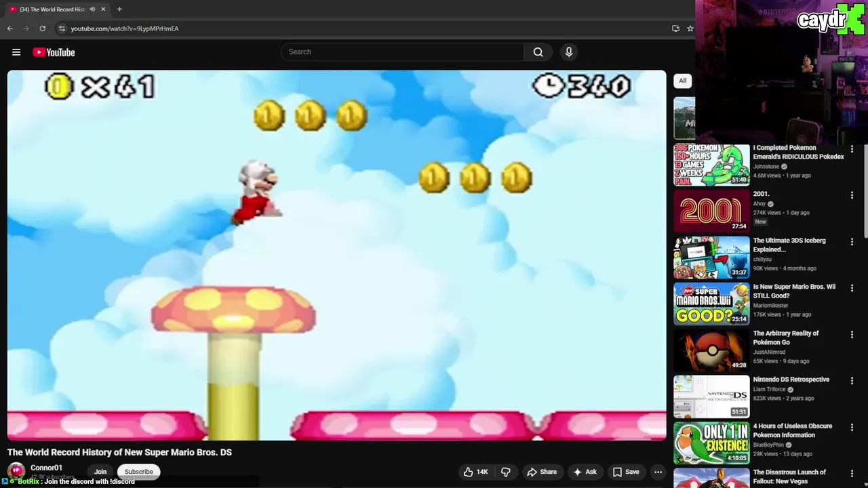This screenshot has width=868, height=488.
Task: Open a new browser tab with plus icon
Action: coord(119,9)
